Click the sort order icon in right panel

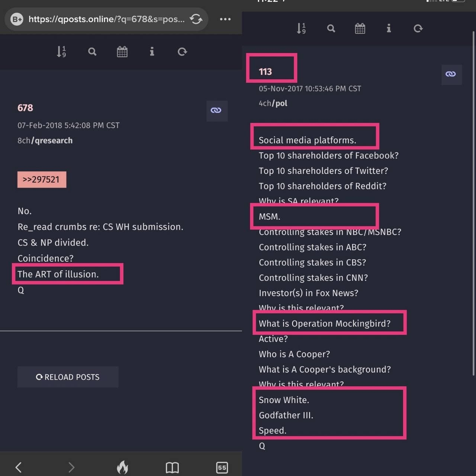pos(301,28)
